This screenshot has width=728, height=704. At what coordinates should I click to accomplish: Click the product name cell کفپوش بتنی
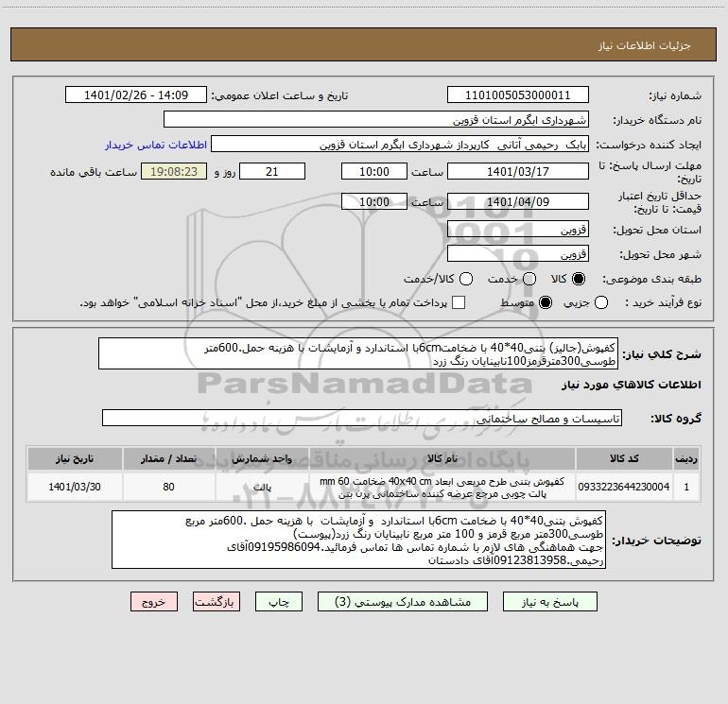tap(442, 487)
